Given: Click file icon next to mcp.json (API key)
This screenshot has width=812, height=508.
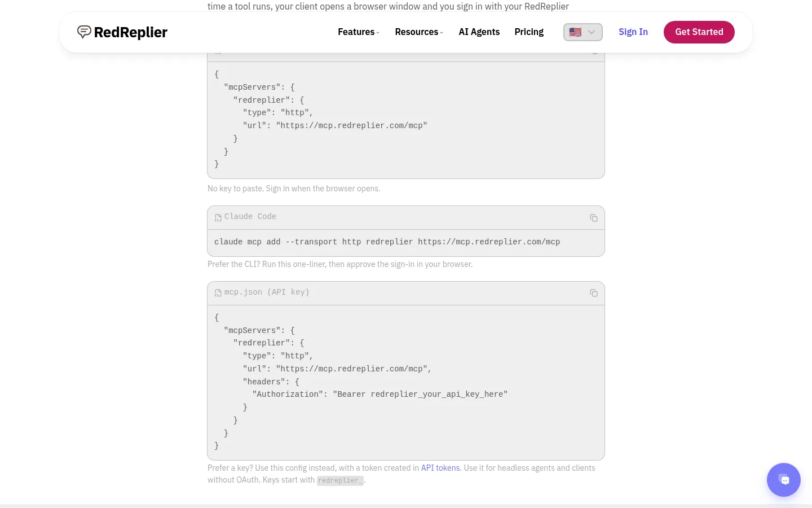Looking at the screenshot, I should 218,293.
